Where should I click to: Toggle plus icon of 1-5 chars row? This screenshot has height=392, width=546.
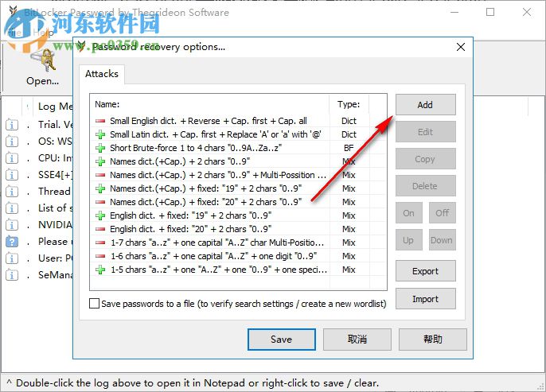tap(100, 270)
